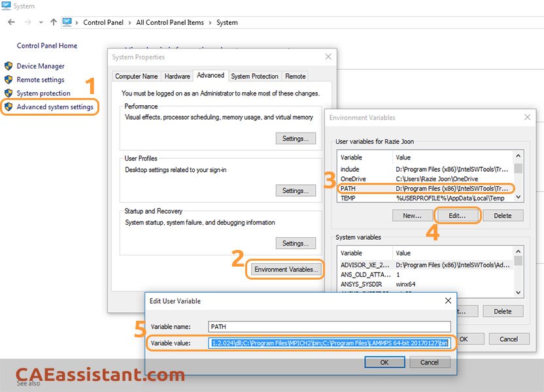Click OK in Environment Variables dialog
Viewport: 544px width, 392px height.
pos(470,339)
